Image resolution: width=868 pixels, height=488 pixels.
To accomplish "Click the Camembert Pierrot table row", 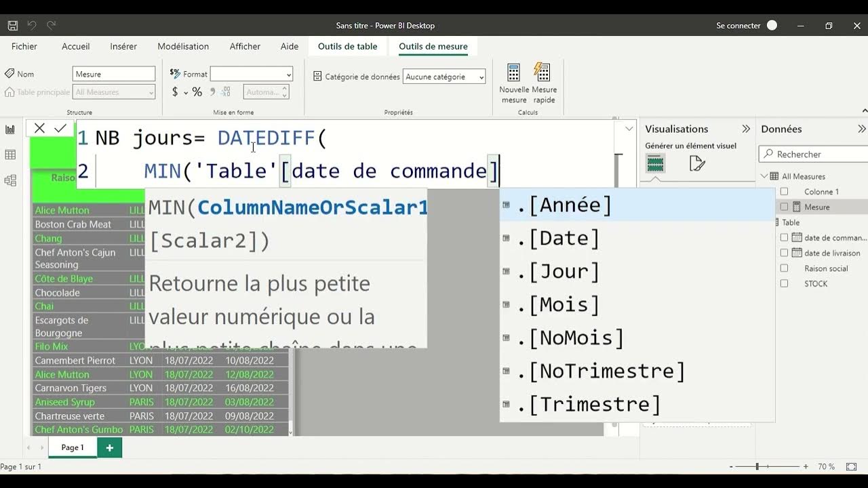I will coord(160,361).
